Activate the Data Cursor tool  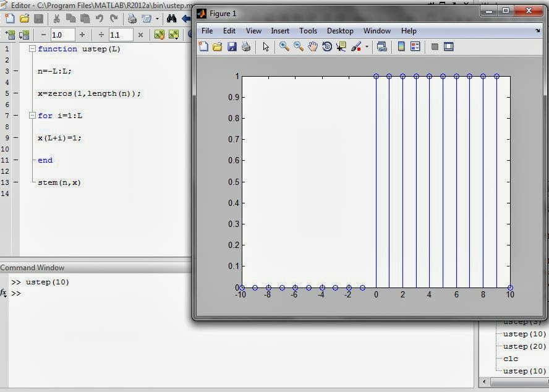tap(341, 46)
